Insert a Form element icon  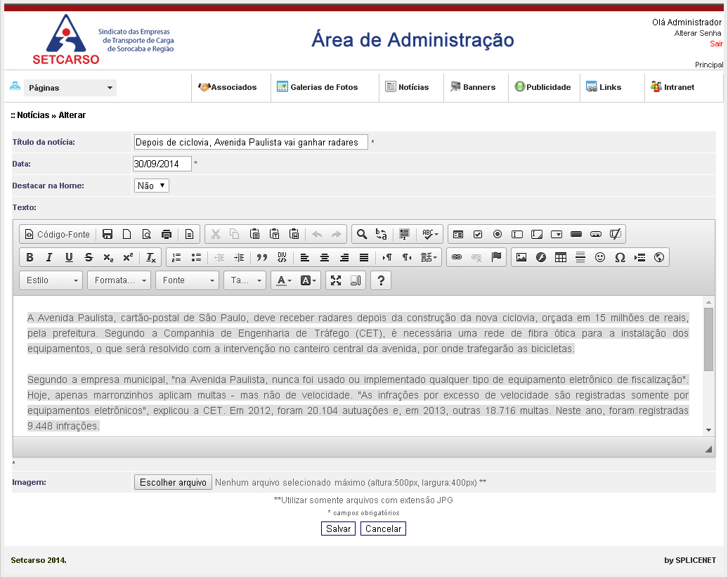click(x=458, y=235)
